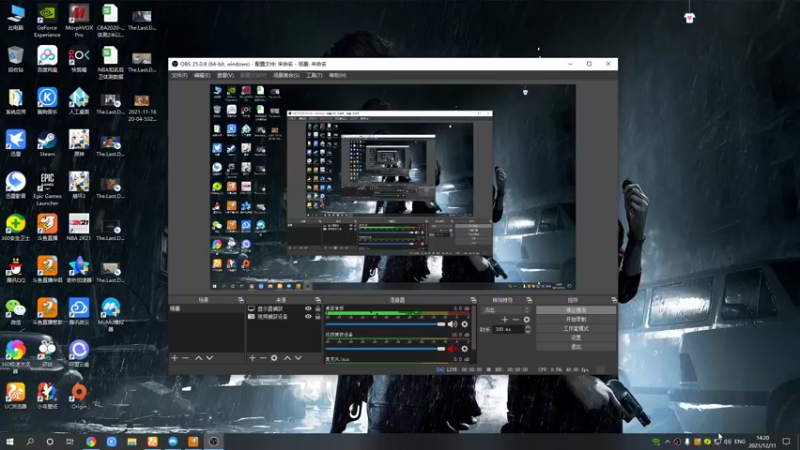Screen dimensions: 800x450
Task: Open File Explorer from the taskbar
Action: [x=132, y=441]
